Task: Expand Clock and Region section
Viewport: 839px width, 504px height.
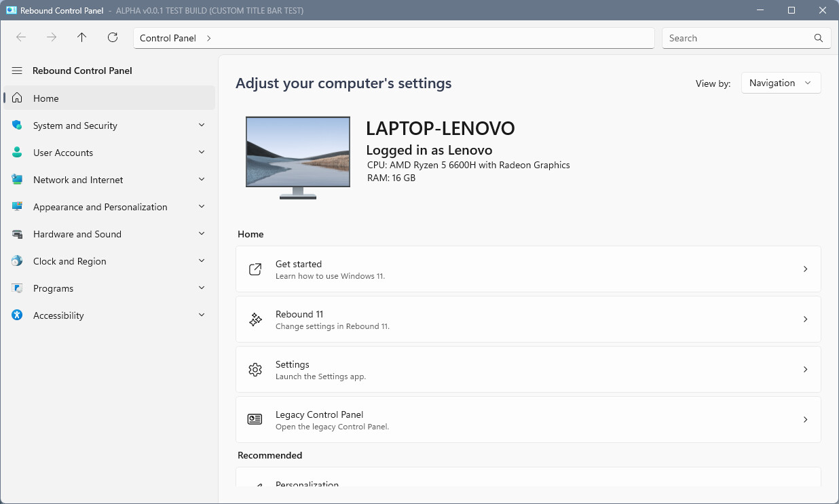Action: [202, 261]
